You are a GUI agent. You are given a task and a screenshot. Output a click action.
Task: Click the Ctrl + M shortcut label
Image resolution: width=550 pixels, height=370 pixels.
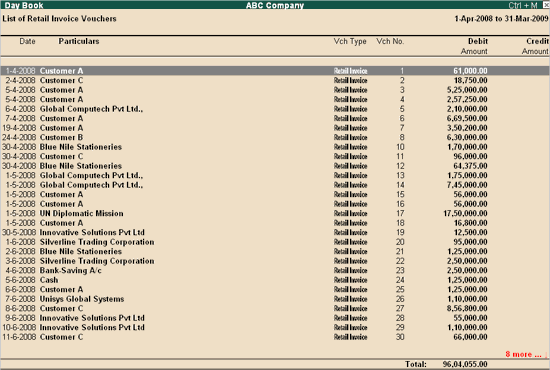tap(523, 5)
